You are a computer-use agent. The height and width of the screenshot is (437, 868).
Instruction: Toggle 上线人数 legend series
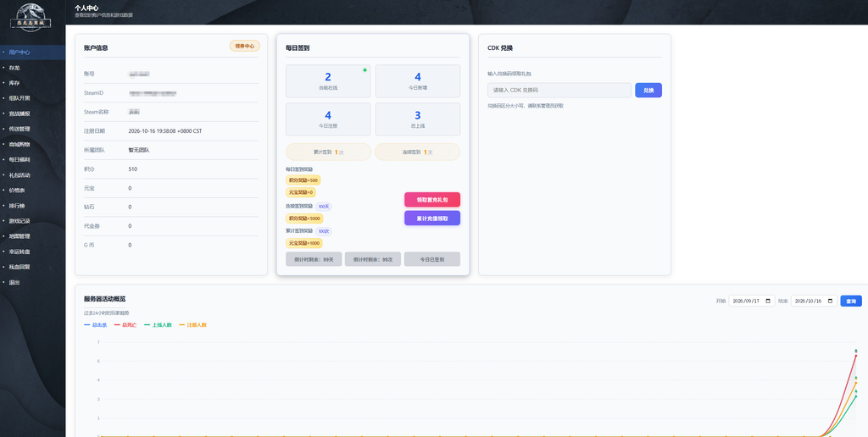coord(159,325)
